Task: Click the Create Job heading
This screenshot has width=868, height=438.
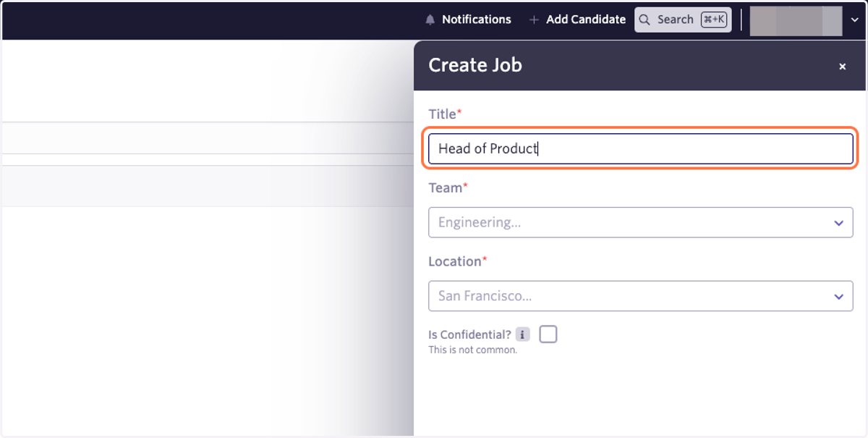Action: pyautogui.click(x=475, y=65)
